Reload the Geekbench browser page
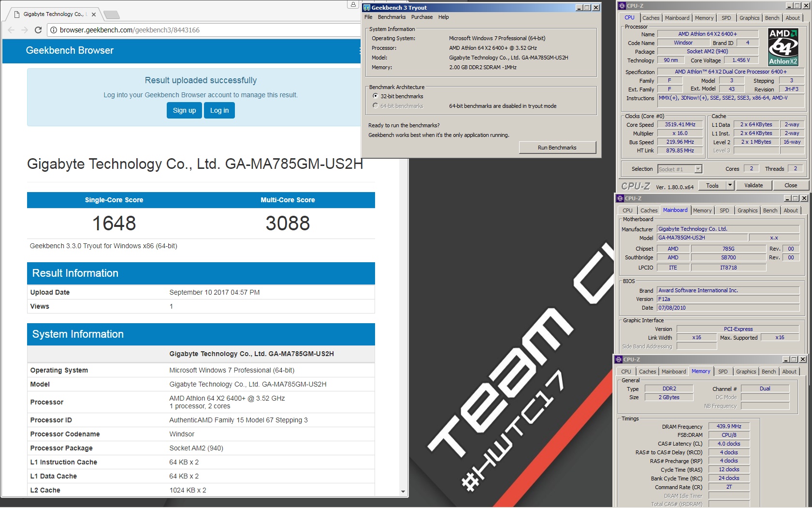Screen dimensions: 812x508 (38, 30)
